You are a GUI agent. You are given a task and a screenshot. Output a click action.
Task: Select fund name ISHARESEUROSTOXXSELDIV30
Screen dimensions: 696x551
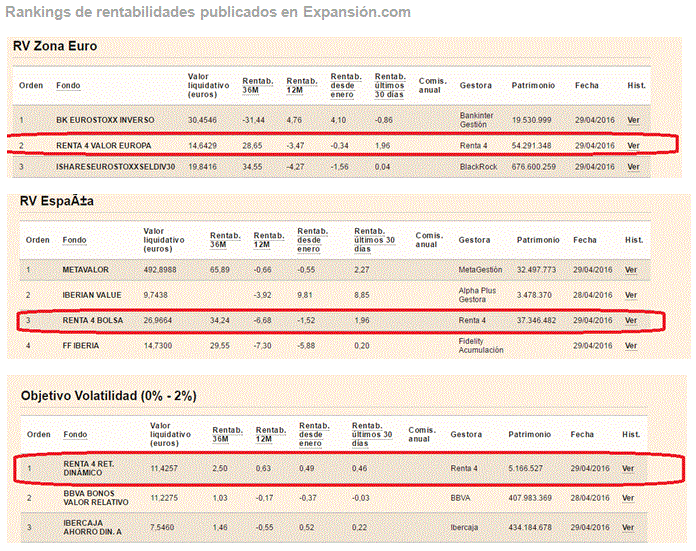coord(115,167)
